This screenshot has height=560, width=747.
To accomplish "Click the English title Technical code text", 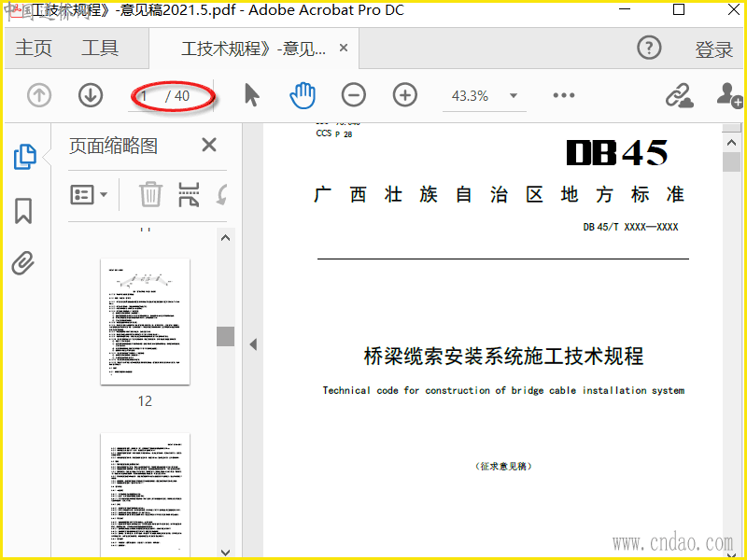I will click(x=503, y=390).
